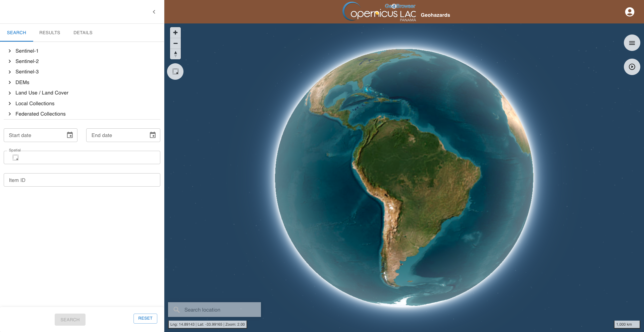Switch to the Details tab
The width and height of the screenshot is (644, 332).
point(83,32)
